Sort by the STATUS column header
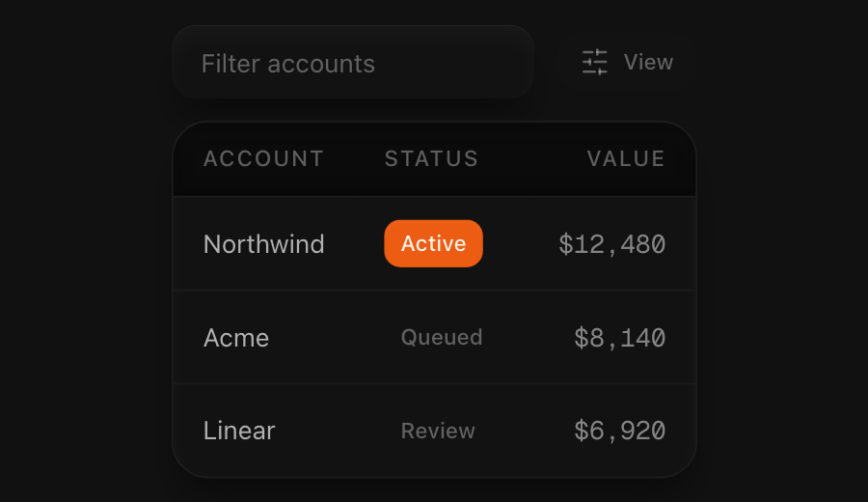868x502 pixels. pyautogui.click(x=431, y=159)
